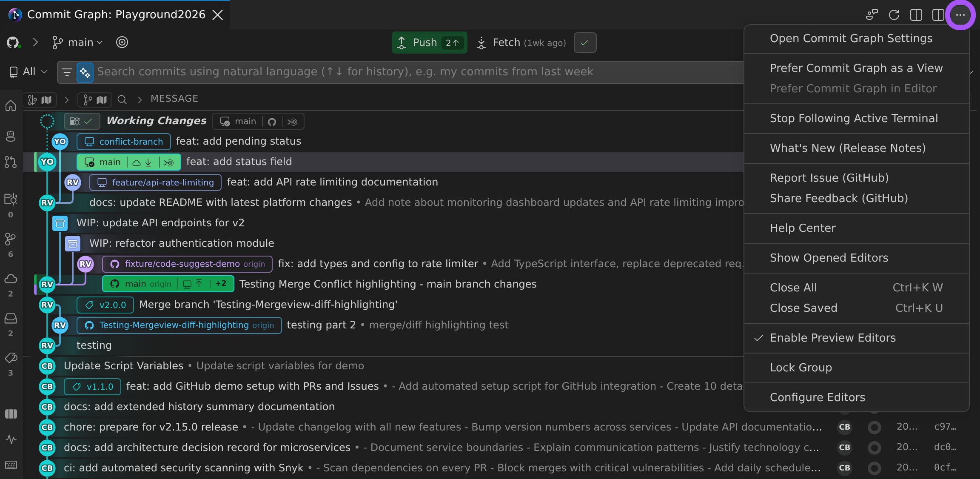Expand the chevron before the MESSAGE column
The image size is (980, 479).
click(140, 100)
